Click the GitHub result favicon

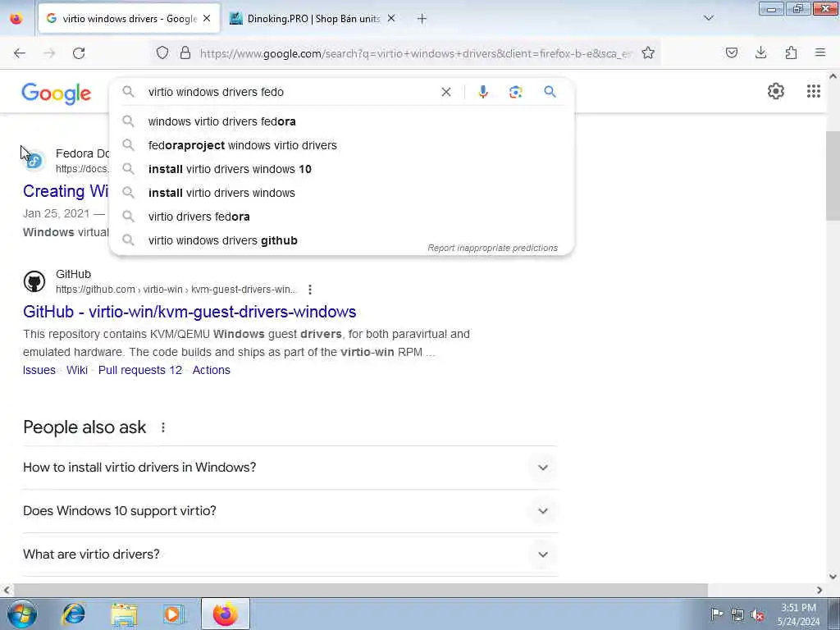(34, 282)
